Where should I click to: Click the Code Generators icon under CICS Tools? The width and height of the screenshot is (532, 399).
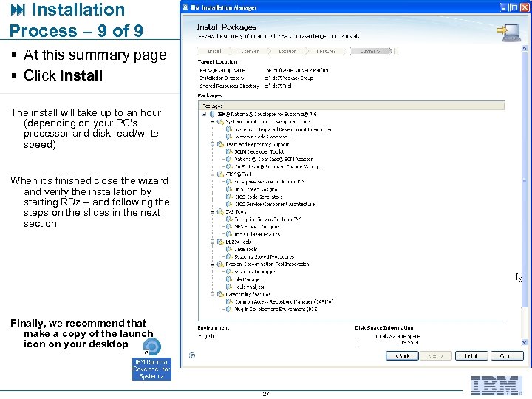click(x=229, y=197)
